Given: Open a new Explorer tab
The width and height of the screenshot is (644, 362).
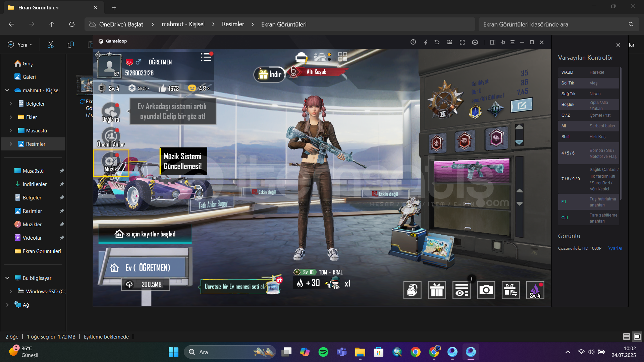Looking at the screenshot, I should point(114,7).
